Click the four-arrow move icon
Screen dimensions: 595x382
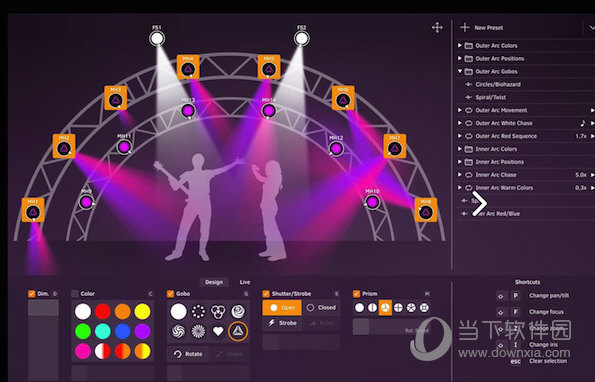[437, 27]
